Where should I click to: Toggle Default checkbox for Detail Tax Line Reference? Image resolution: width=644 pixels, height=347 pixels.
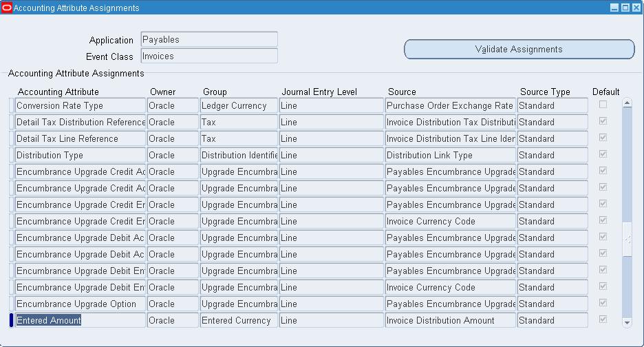pyautogui.click(x=603, y=138)
